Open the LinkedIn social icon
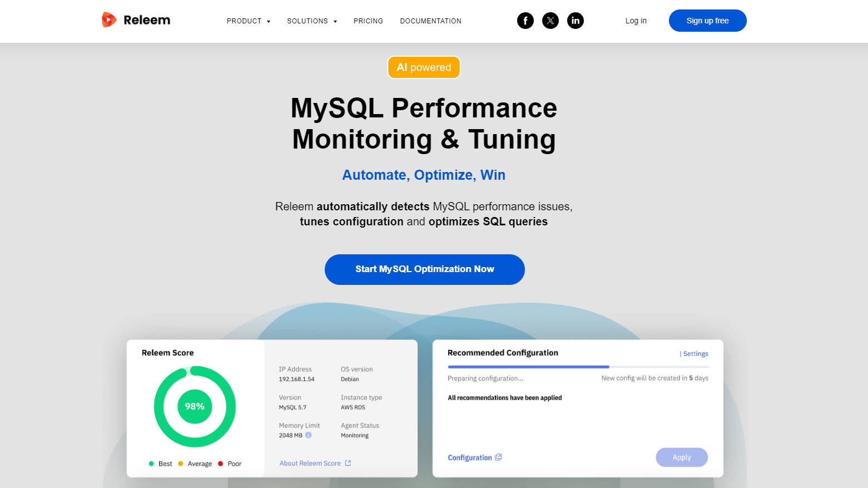 tap(575, 21)
